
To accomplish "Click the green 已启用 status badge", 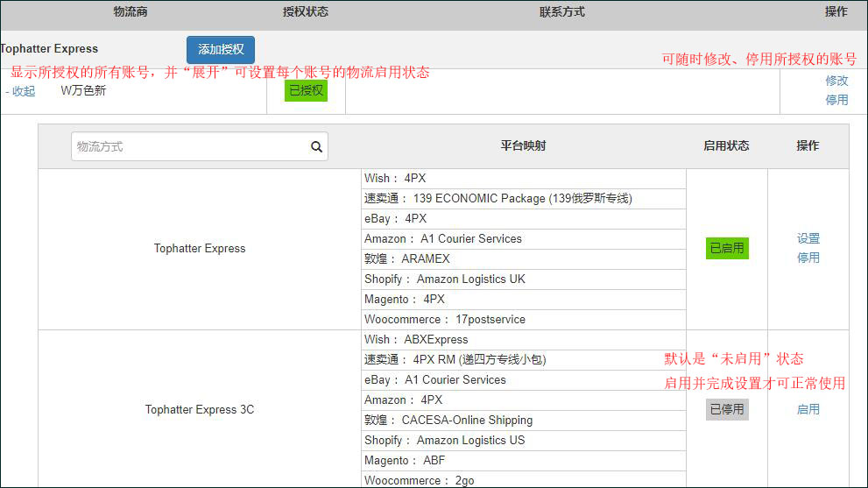I will 727,248.
